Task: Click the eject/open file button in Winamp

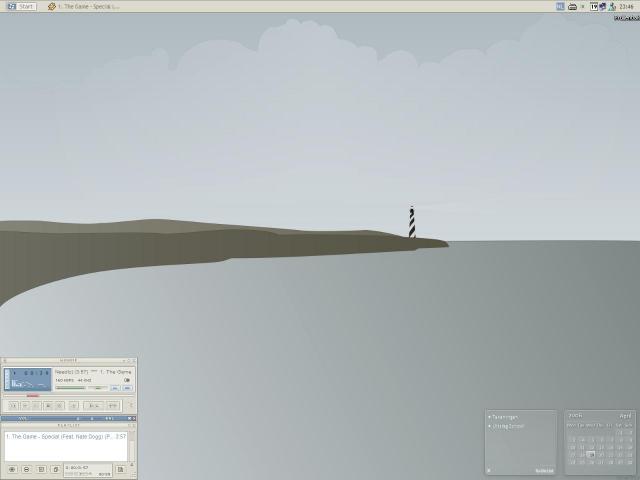Action: tap(74, 406)
